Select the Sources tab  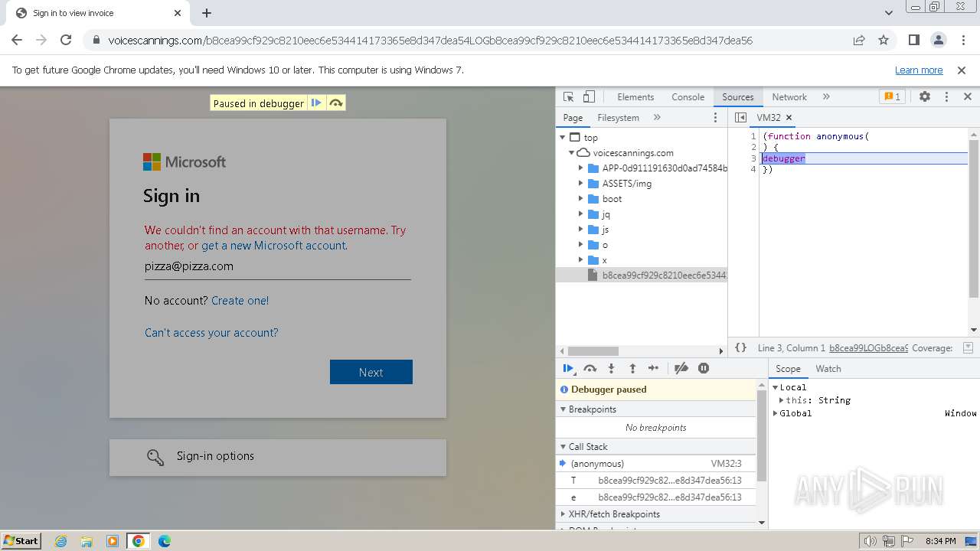point(738,97)
